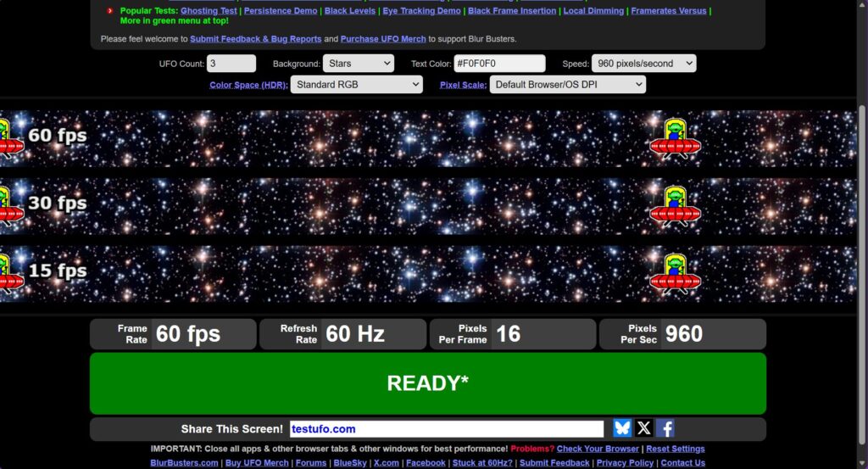Click the vertical page scrollbar thumb
868x469 pixels.
862,274
